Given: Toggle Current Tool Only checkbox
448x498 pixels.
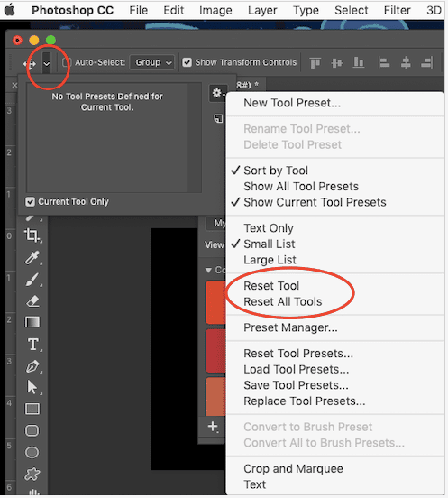Looking at the screenshot, I should pos(30,202).
